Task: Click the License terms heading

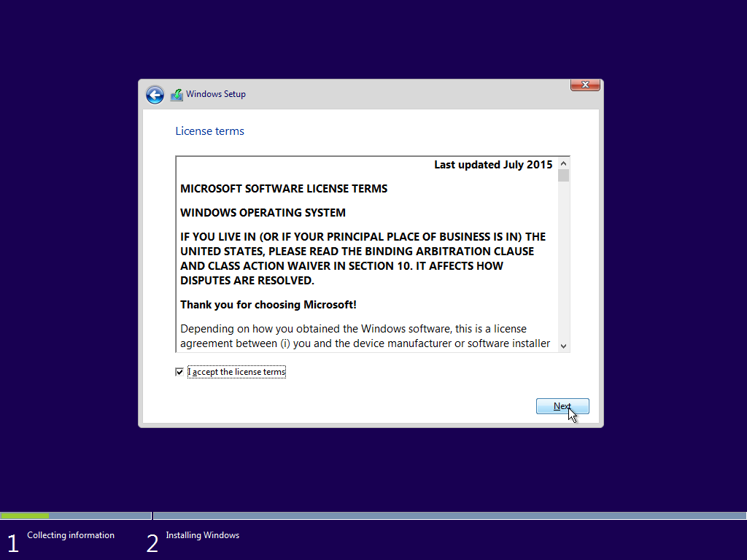Action: (209, 131)
